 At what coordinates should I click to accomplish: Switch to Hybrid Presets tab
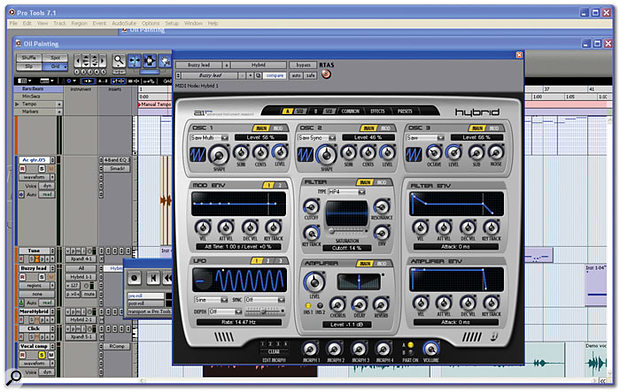pyautogui.click(x=405, y=111)
